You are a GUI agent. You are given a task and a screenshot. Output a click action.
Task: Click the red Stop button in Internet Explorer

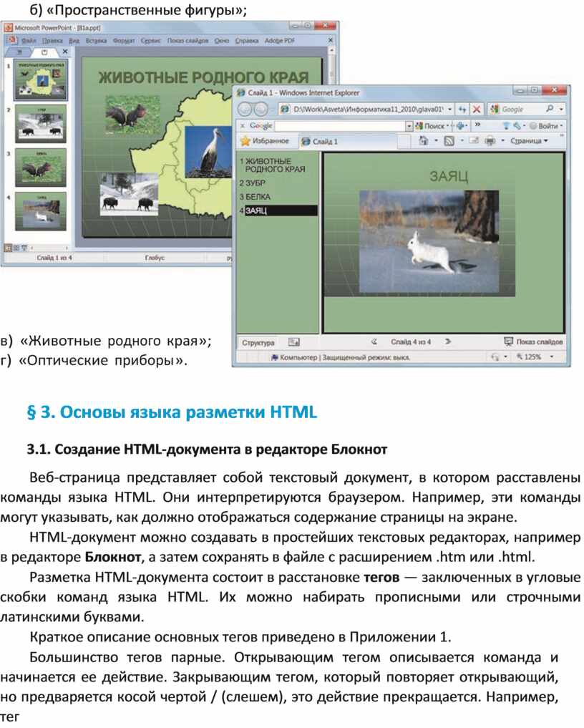click(x=477, y=110)
